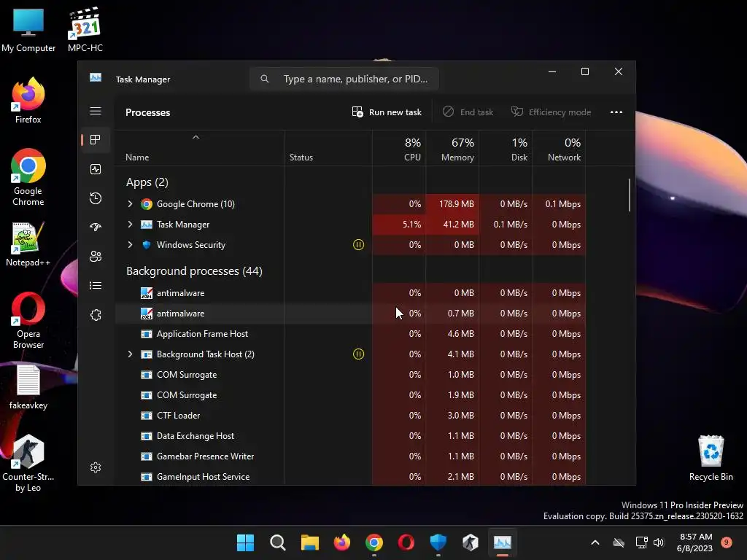Select the GameInput Host Service process
Screen dimensions: 747x560
point(350,476)
